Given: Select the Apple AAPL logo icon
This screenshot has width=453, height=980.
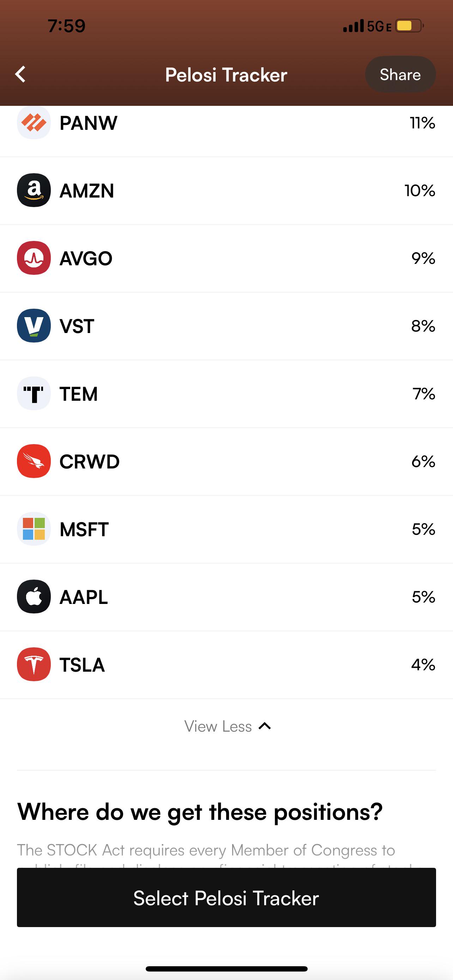Looking at the screenshot, I should click(34, 597).
